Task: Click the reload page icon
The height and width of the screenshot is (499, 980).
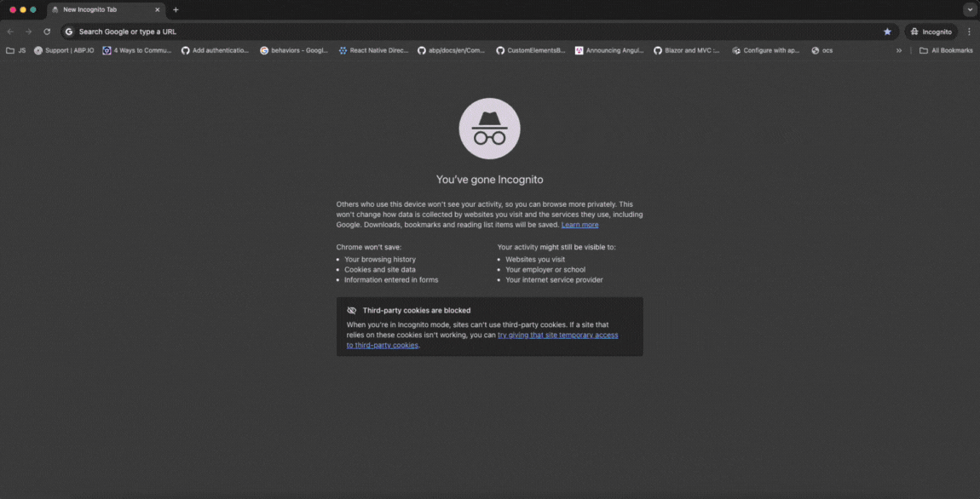Action: click(47, 32)
